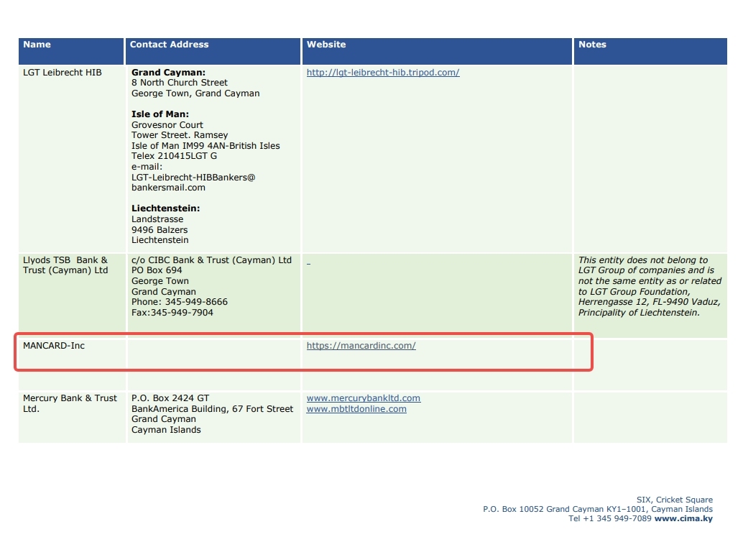Click the italic note about LGT Group
The image size is (743, 560).
click(650, 286)
